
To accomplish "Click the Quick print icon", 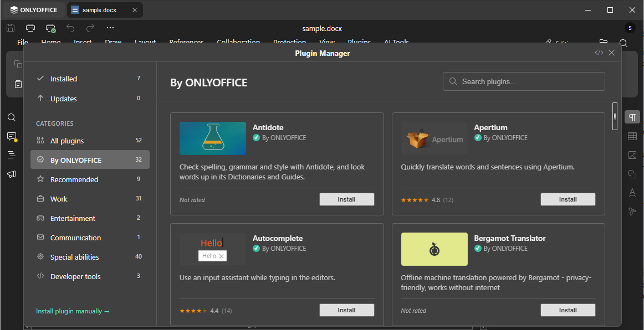I will click(x=50, y=28).
